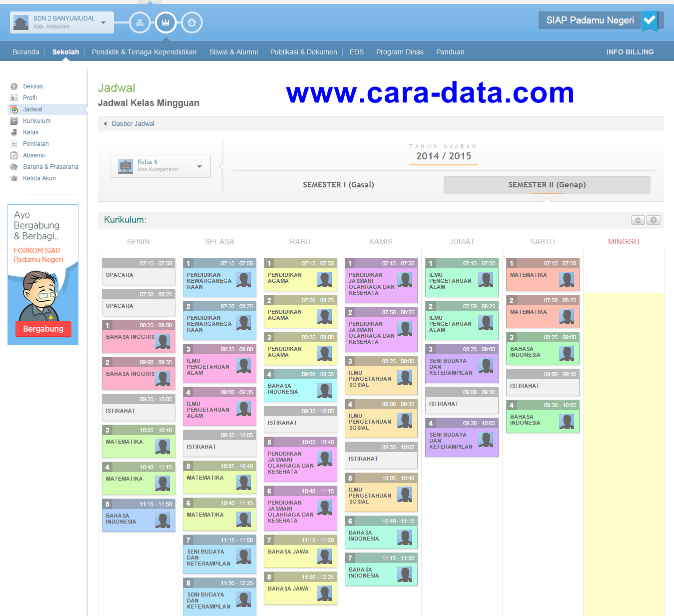Go back via the Dasbor Jadwal link

[133, 123]
